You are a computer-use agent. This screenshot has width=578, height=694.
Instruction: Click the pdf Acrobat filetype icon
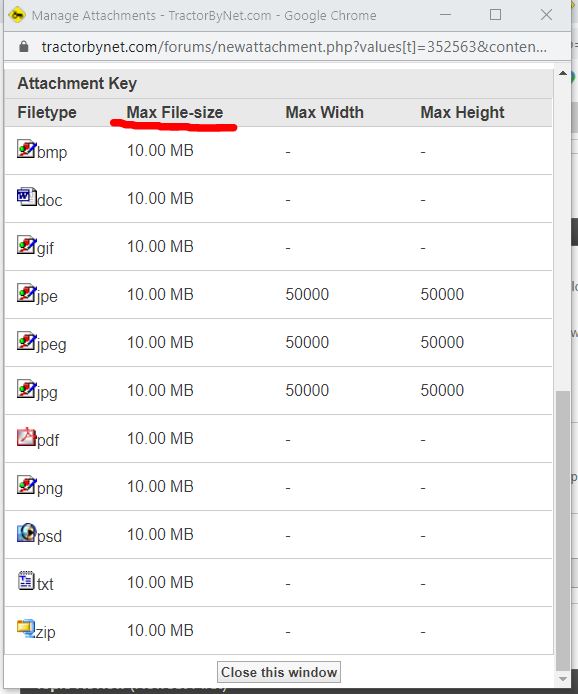pos(26,437)
